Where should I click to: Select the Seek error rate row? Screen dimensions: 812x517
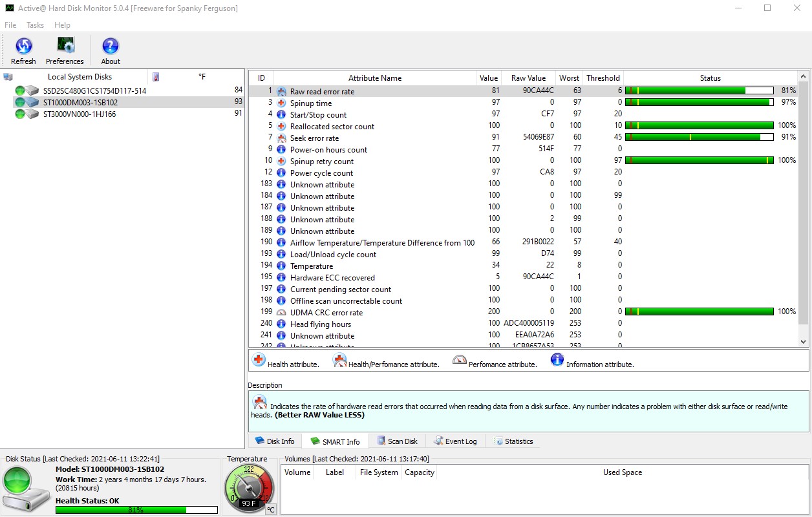pos(375,138)
